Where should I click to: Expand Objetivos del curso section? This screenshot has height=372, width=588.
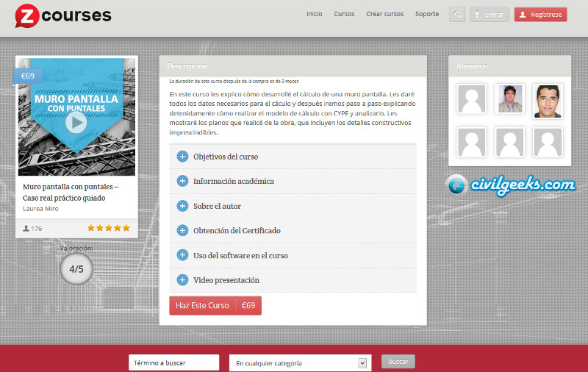[x=183, y=157]
